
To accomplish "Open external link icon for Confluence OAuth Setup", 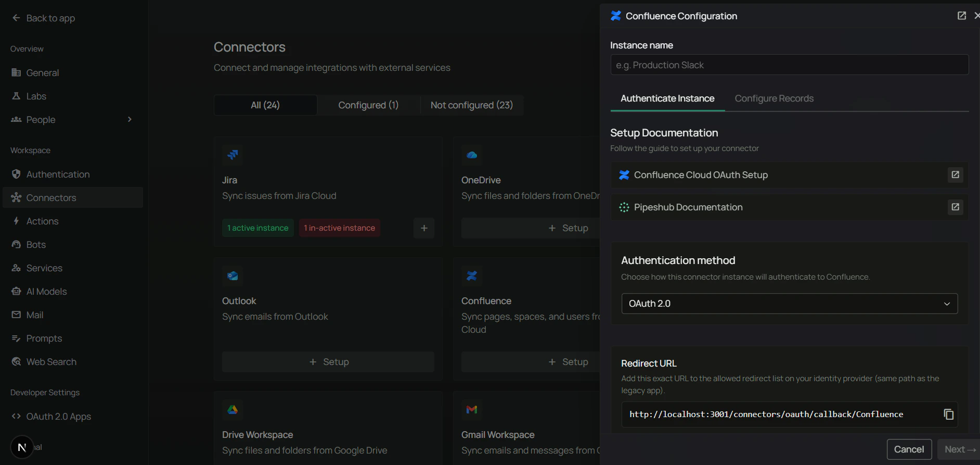I will (x=955, y=175).
